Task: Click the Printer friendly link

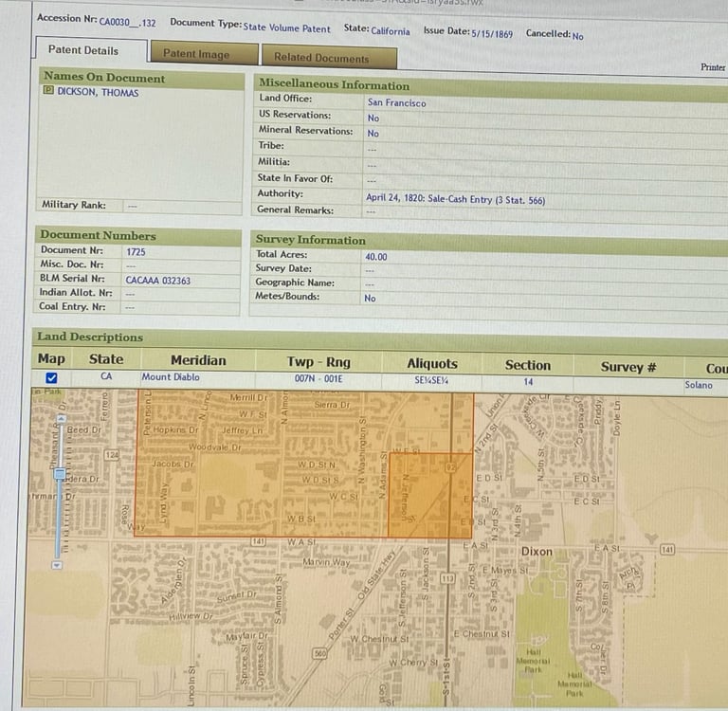Action: [x=713, y=67]
